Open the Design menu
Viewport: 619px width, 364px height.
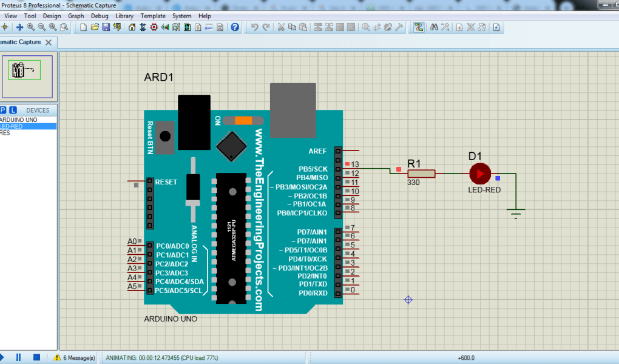(52, 16)
